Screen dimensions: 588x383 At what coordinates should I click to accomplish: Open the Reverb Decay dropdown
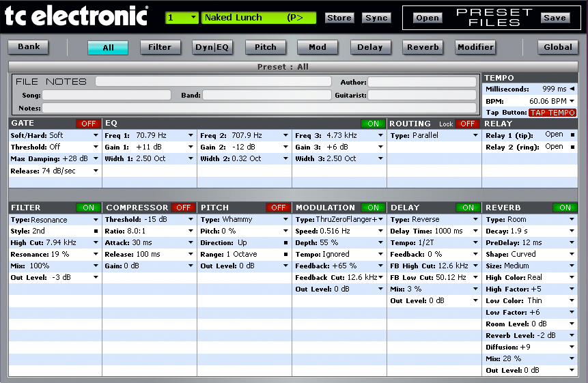click(x=572, y=231)
